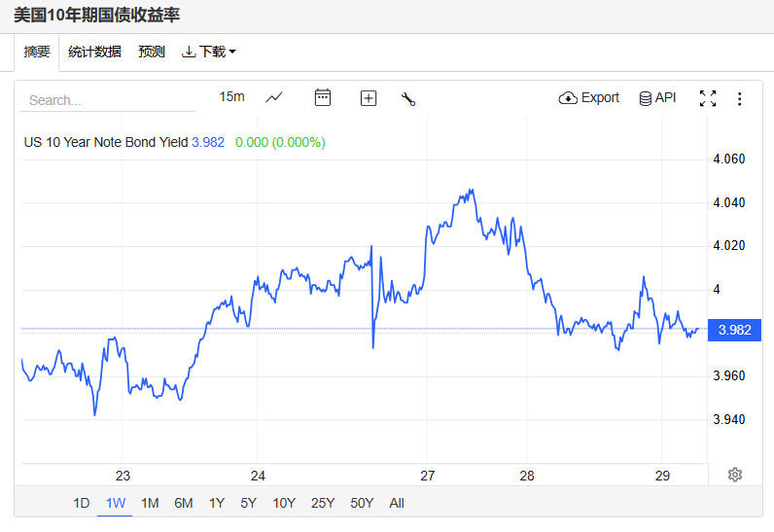Select the 1M time range
This screenshot has height=532, width=774.
click(150, 503)
